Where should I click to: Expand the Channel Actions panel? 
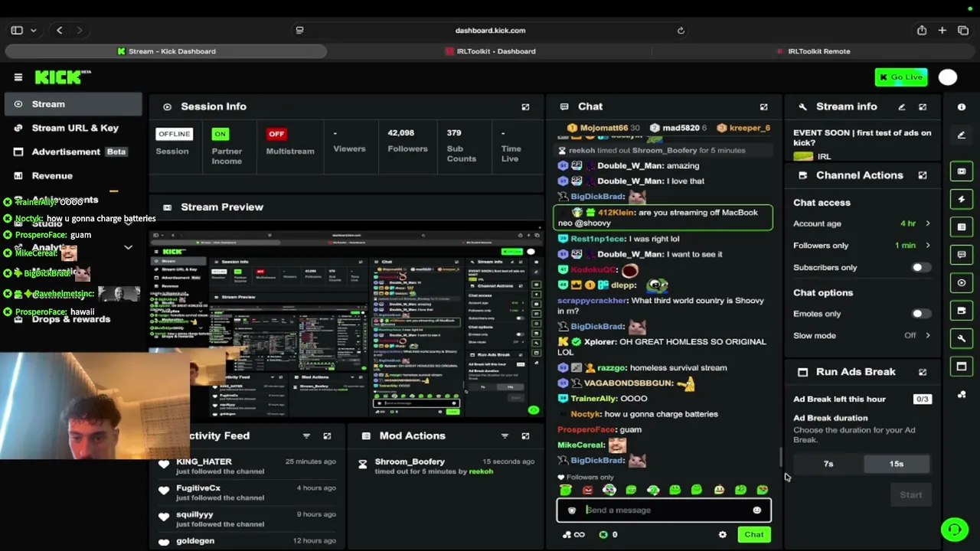pyautogui.click(x=923, y=175)
